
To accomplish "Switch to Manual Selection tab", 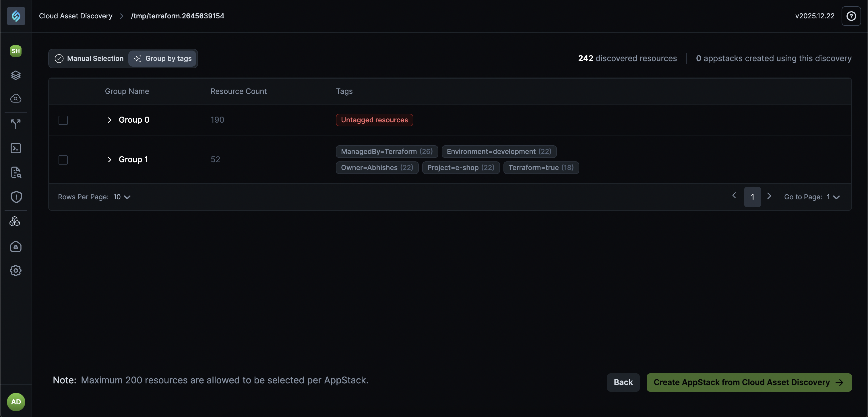I will 89,59.
